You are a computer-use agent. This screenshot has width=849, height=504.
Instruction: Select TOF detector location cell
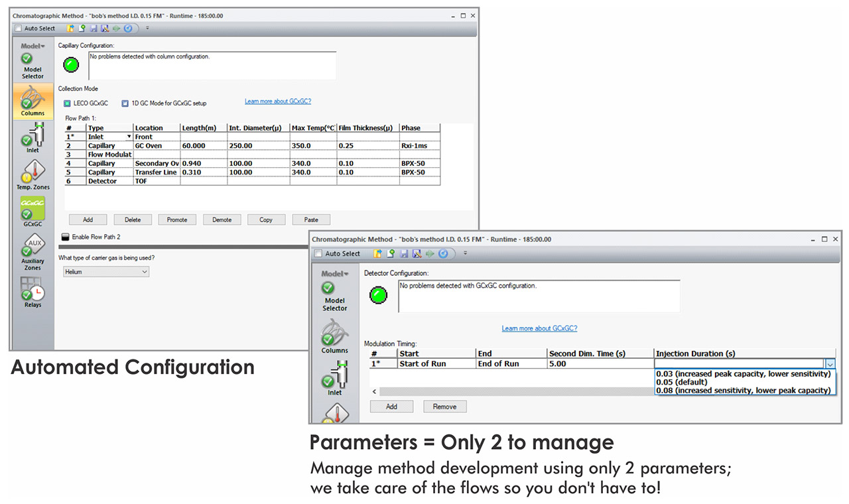157,181
